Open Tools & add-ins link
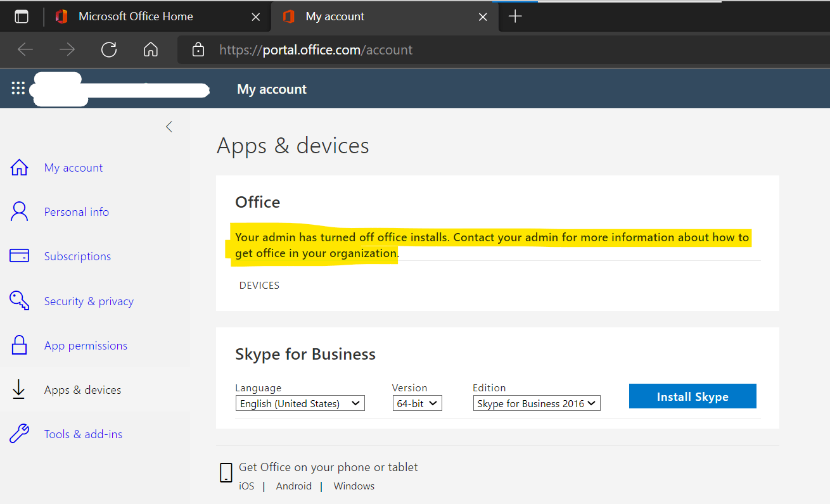This screenshot has height=504, width=830. pyautogui.click(x=83, y=434)
